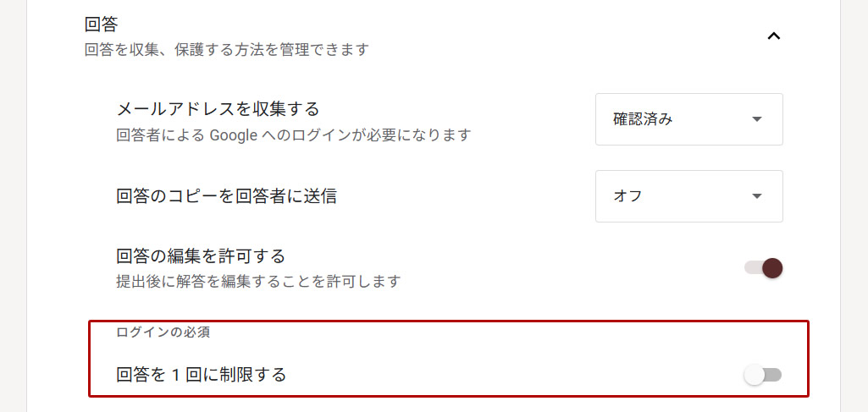
Task: Click the 提出後に解答を編集することを許可します description
Action: click(x=257, y=281)
